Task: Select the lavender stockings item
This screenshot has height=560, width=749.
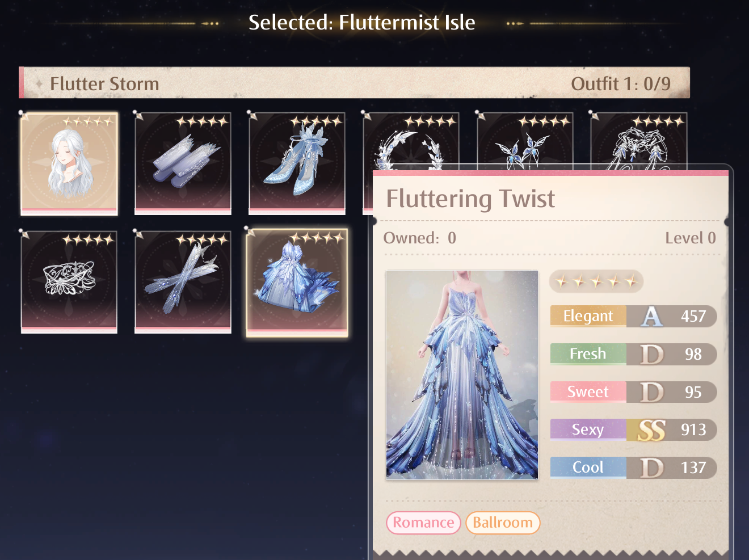Action: tap(183, 163)
